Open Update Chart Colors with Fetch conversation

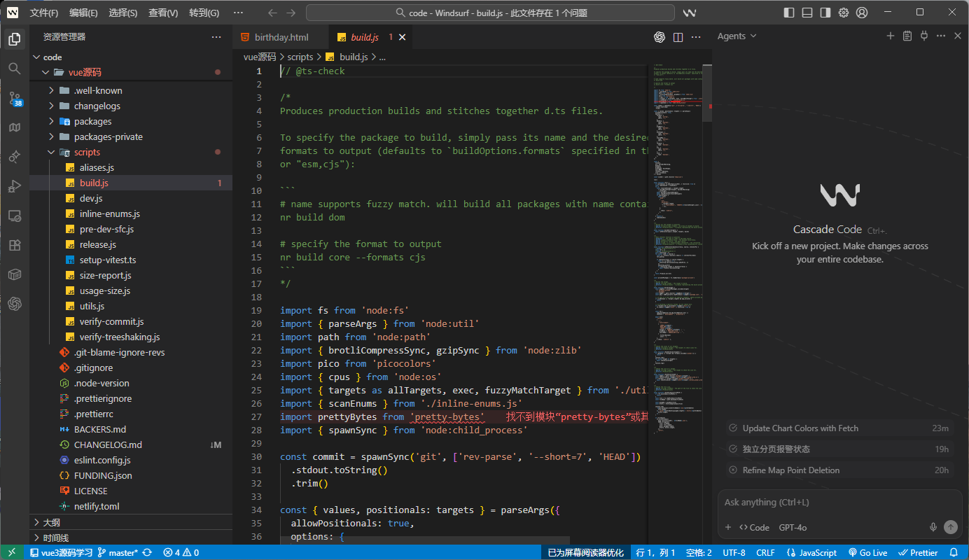[x=839, y=428]
